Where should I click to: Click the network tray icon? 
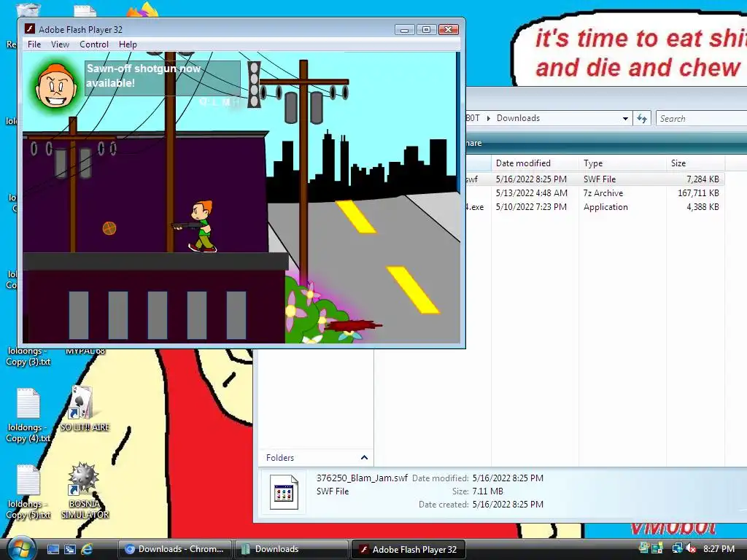tap(676, 548)
